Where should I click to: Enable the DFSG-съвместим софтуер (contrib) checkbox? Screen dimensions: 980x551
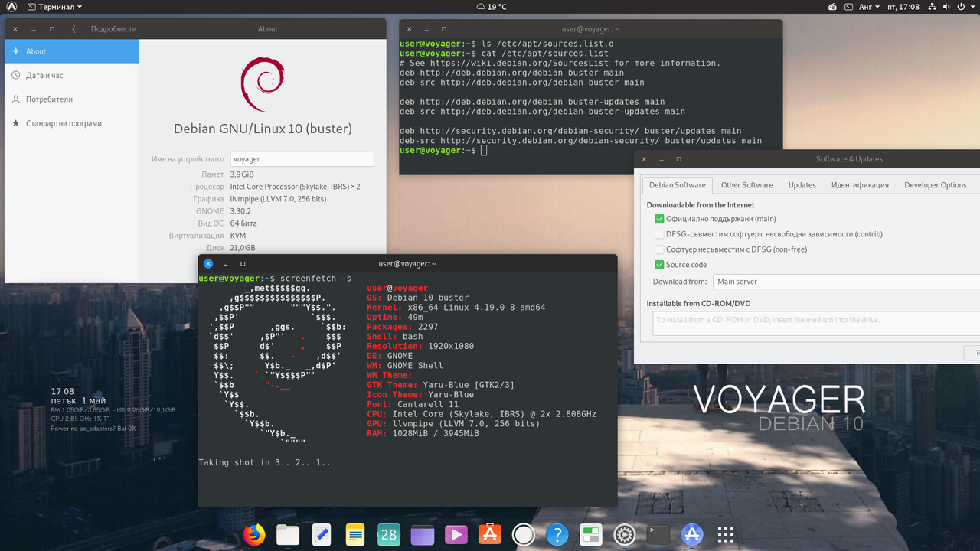(659, 234)
